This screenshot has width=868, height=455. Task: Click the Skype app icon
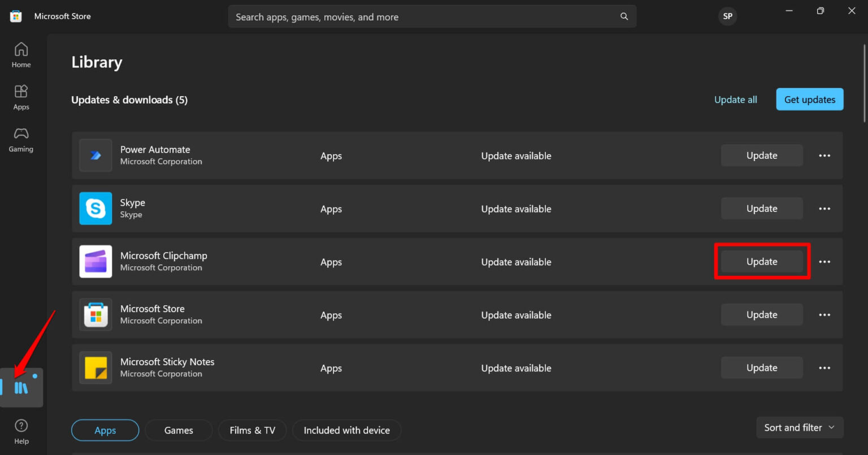click(x=96, y=209)
